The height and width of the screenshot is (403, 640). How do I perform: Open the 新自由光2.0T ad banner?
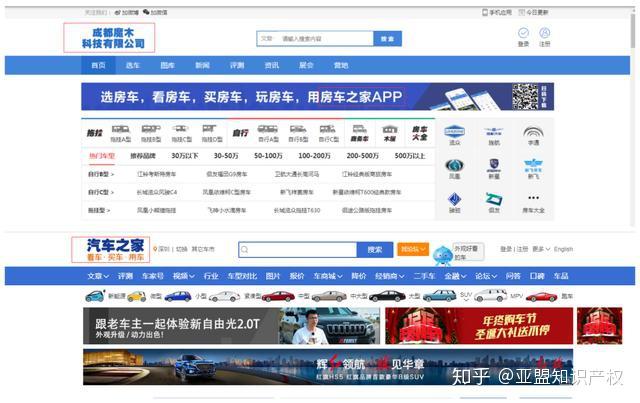[x=231, y=326]
